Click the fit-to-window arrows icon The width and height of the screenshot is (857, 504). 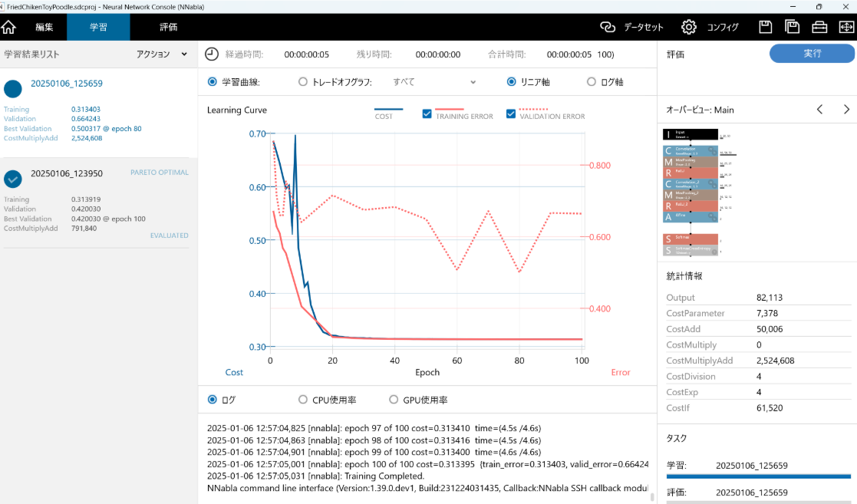[x=846, y=27]
